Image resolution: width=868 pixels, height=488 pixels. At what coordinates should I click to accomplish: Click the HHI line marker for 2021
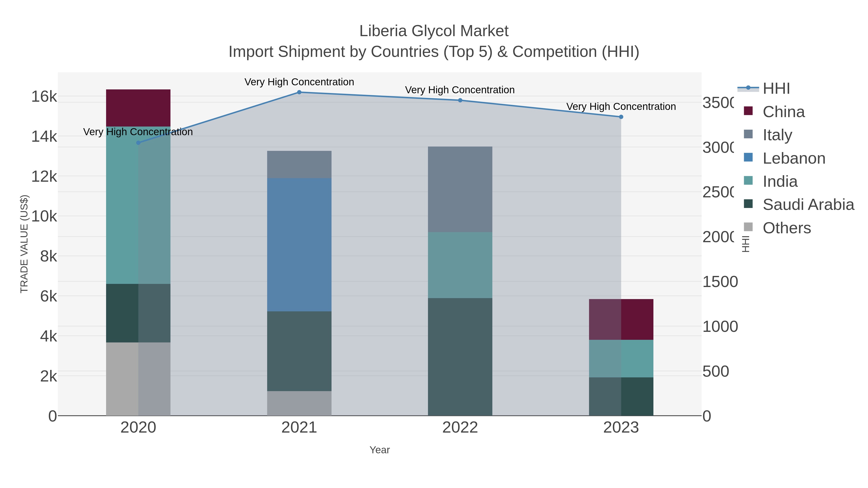(x=299, y=92)
